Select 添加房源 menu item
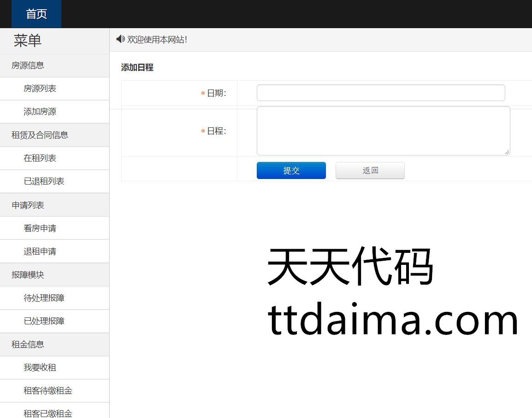The height and width of the screenshot is (418, 532). pyautogui.click(x=40, y=112)
